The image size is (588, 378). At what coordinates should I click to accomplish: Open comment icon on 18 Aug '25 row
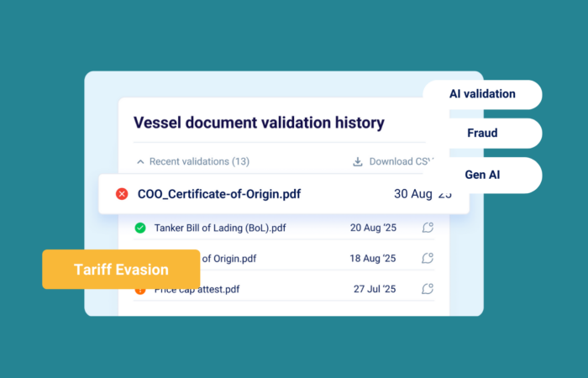click(428, 258)
